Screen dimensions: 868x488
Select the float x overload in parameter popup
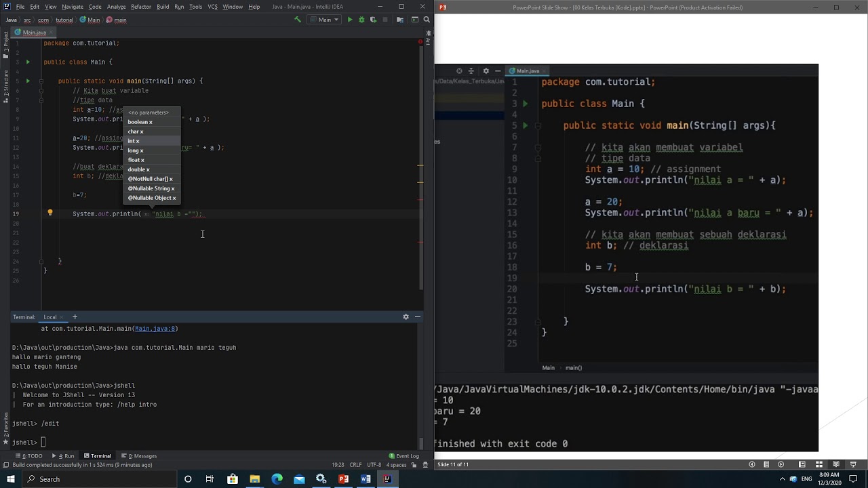pyautogui.click(x=152, y=160)
